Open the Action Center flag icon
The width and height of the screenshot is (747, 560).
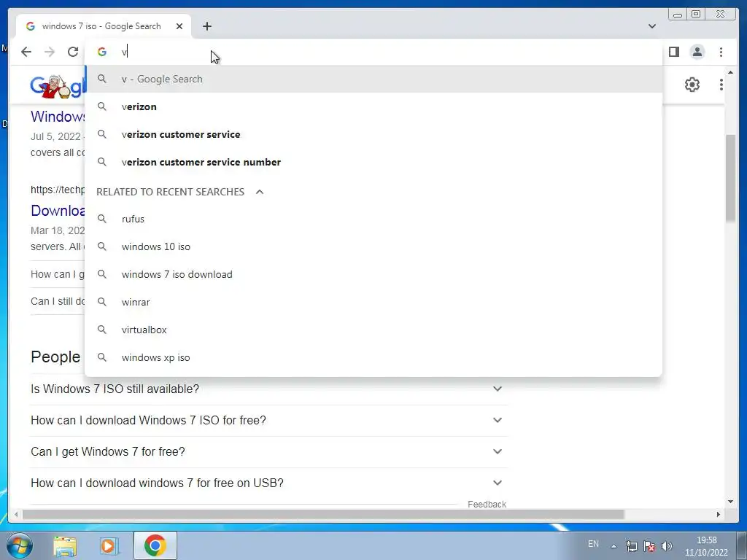click(649, 546)
